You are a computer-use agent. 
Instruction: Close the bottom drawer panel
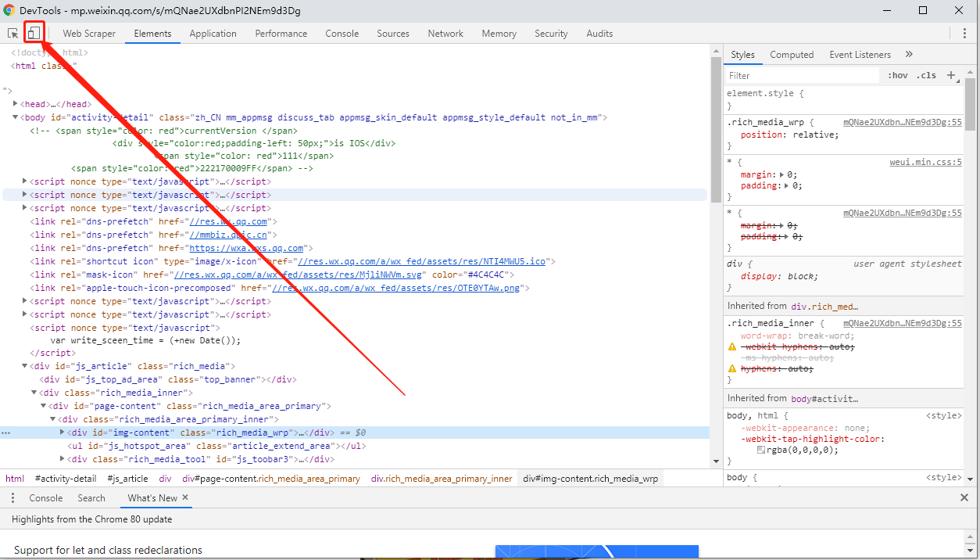(x=964, y=498)
